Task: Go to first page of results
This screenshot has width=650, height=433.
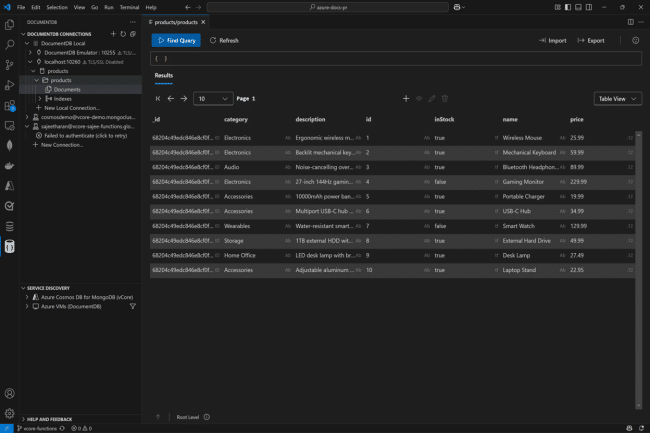Action: click(158, 99)
